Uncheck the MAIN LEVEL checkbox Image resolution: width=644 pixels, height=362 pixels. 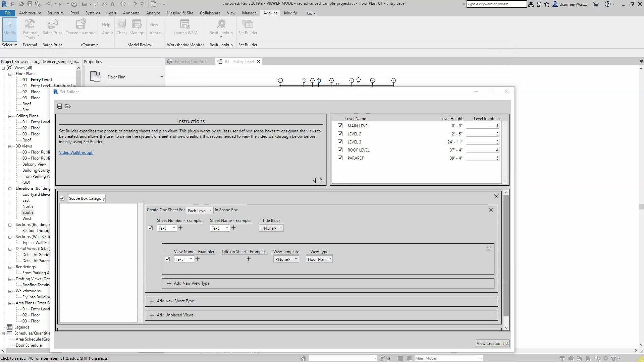click(340, 126)
